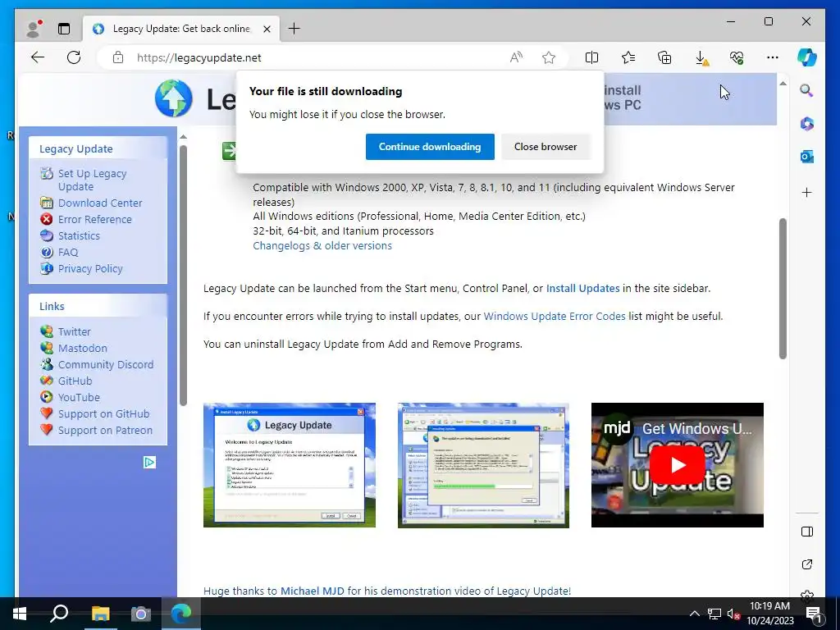Open a new tab

[294, 29]
